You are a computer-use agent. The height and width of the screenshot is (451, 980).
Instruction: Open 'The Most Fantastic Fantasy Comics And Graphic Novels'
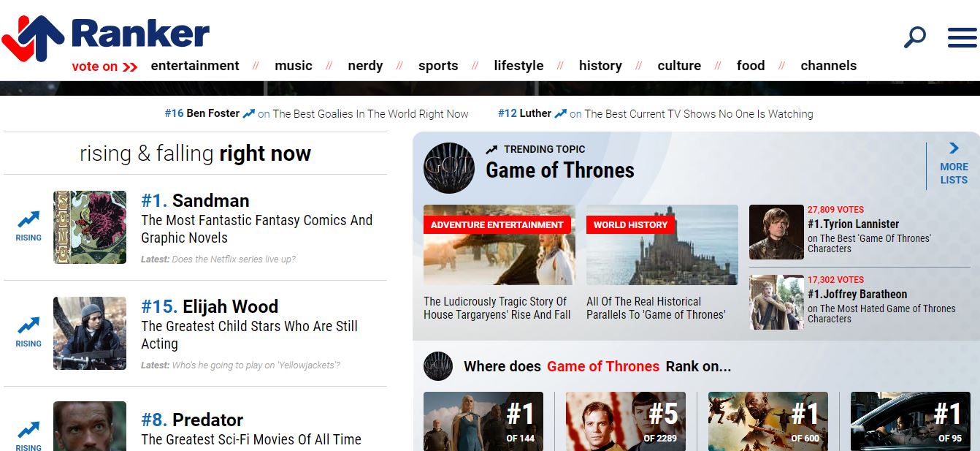256,229
